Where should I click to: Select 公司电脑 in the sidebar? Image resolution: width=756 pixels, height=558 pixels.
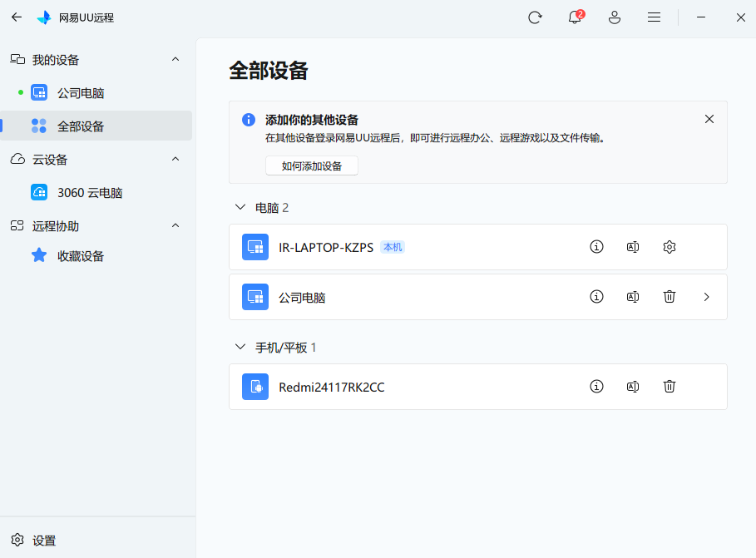click(x=96, y=92)
